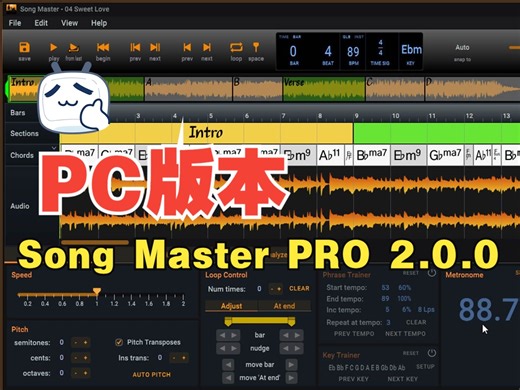Click the Ebm key display

pos(411,50)
